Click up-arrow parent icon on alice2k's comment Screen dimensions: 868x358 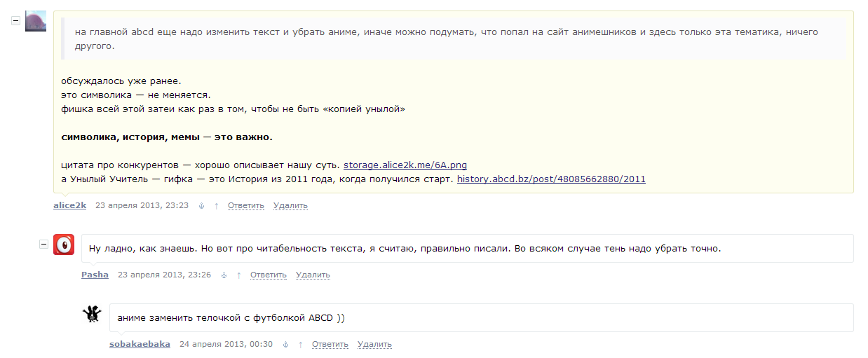[x=217, y=206]
